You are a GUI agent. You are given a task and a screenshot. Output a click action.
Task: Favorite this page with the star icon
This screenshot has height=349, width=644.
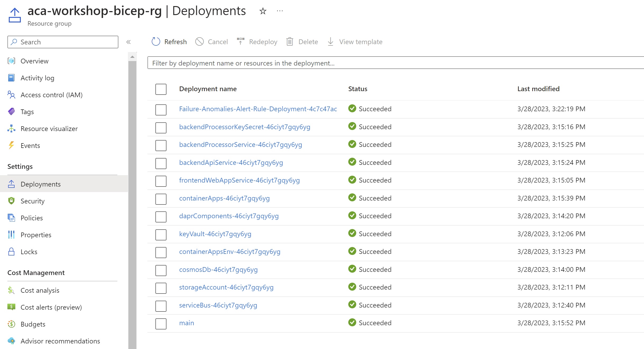point(263,11)
